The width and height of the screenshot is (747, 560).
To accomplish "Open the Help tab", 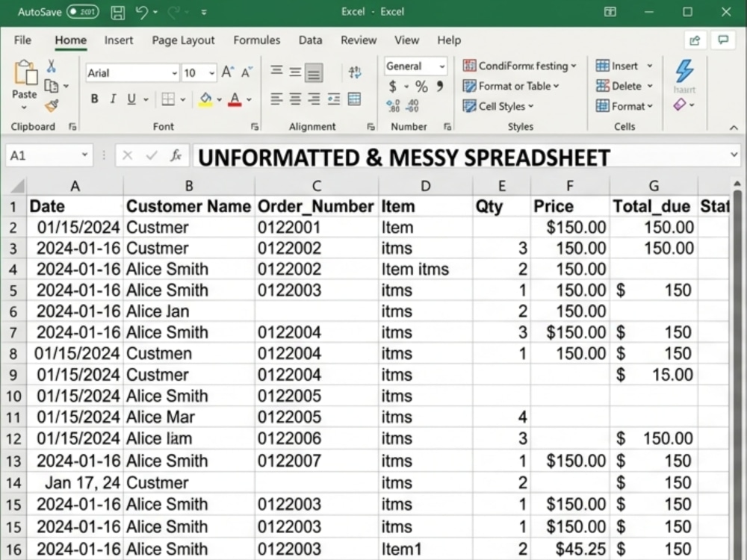I will pyautogui.click(x=449, y=40).
